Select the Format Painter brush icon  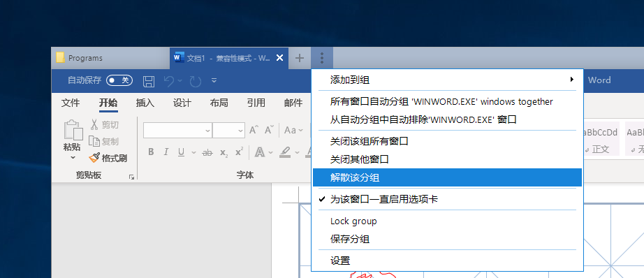tap(94, 158)
